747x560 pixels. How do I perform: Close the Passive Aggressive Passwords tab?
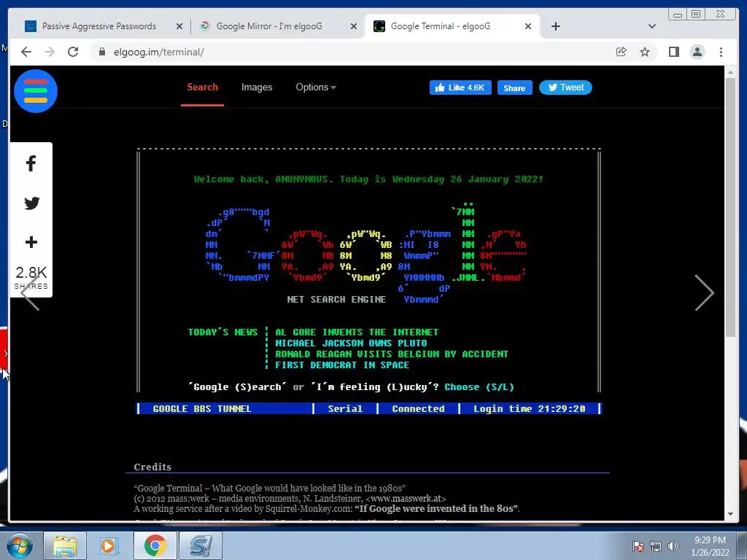(179, 26)
